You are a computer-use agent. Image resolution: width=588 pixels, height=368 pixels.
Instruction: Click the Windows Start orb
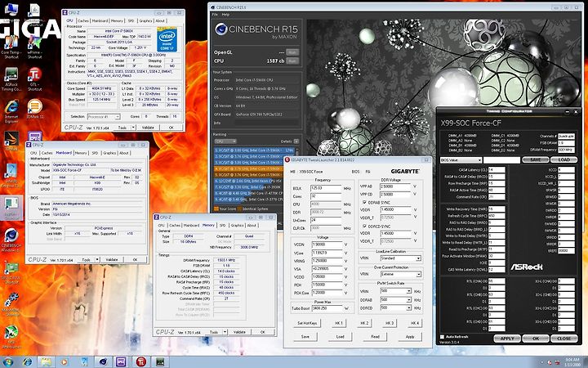coord(8,362)
